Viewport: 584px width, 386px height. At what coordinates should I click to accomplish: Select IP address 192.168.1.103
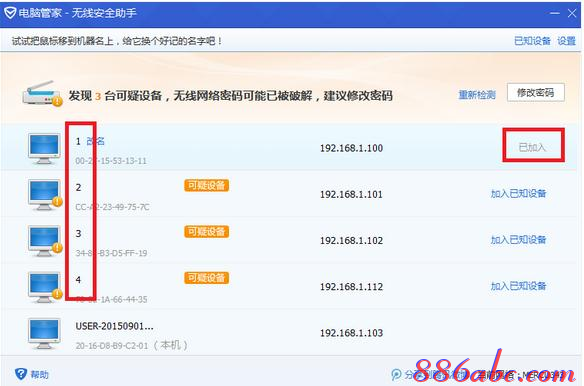click(351, 333)
